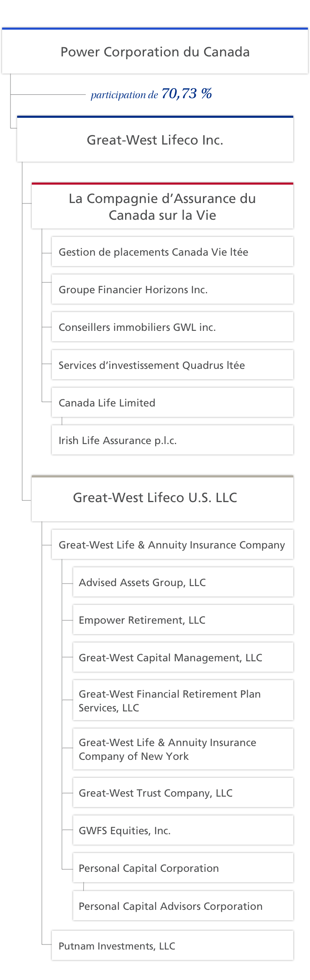
Task: Select Services d'investissement Quadrus ltée
Action: point(172,365)
